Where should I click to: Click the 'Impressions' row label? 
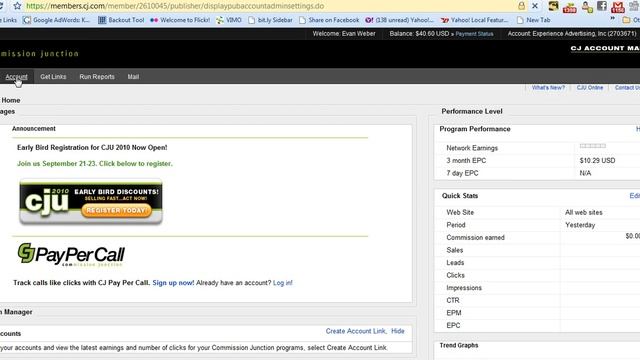point(464,288)
